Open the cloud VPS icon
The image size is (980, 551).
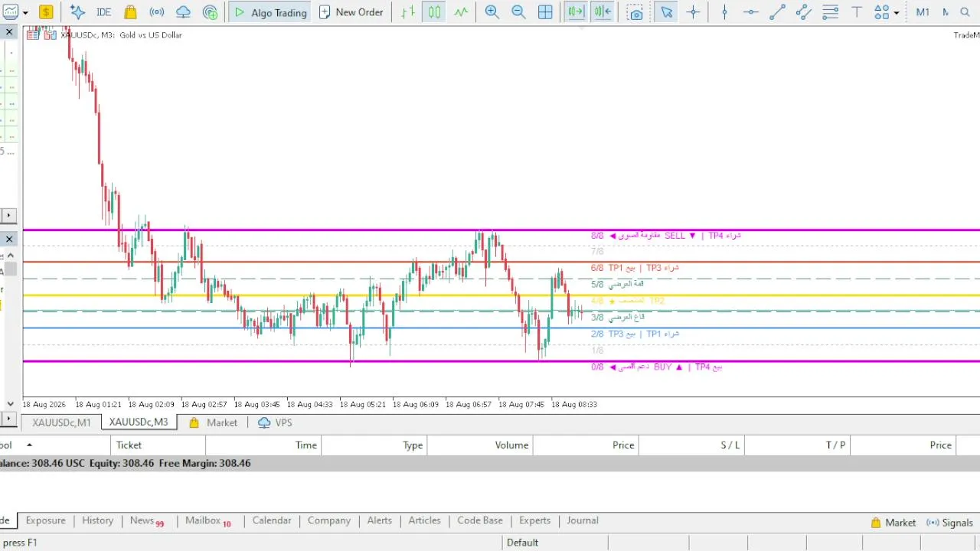coord(184,12)
